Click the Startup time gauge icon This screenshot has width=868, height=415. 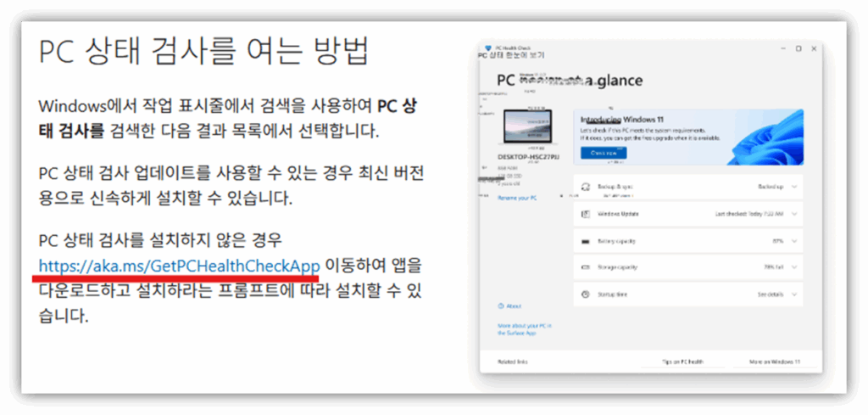[585, 294]
